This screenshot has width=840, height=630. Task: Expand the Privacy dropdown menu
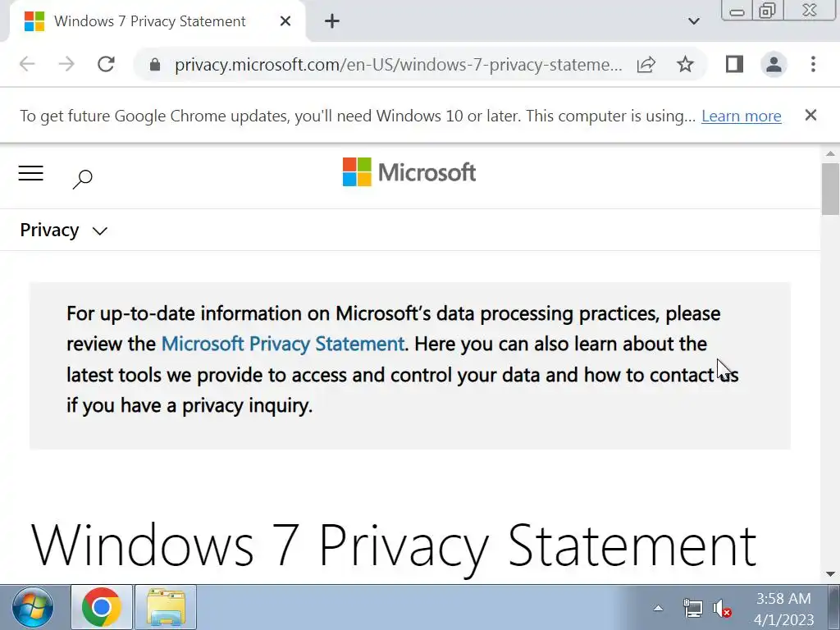point(63,231)
